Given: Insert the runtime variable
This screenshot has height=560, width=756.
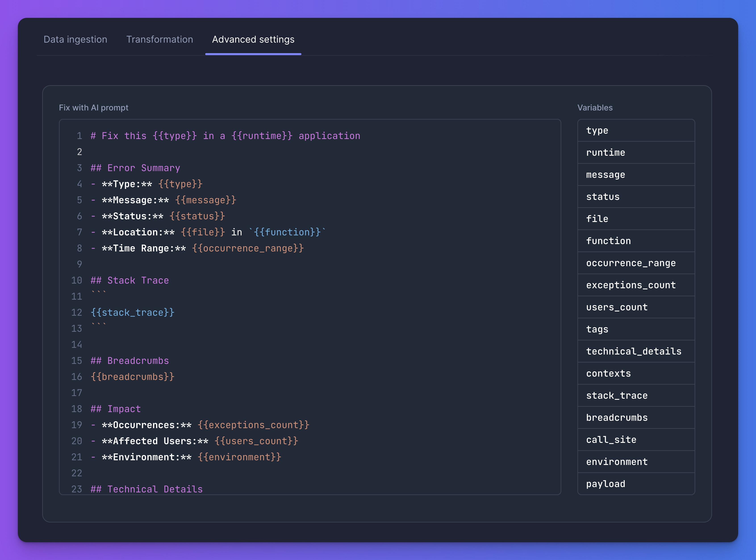Looking at the screenshot, I should point(636,153).
